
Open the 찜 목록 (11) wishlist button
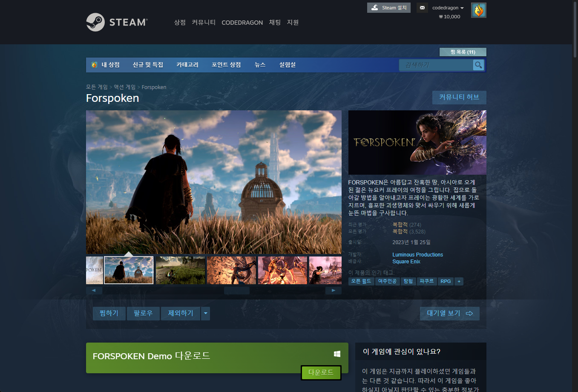[463, 52]
